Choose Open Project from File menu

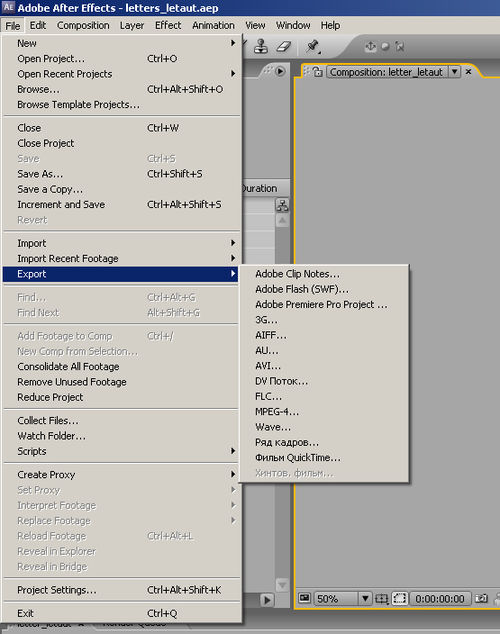click(121, 59)
